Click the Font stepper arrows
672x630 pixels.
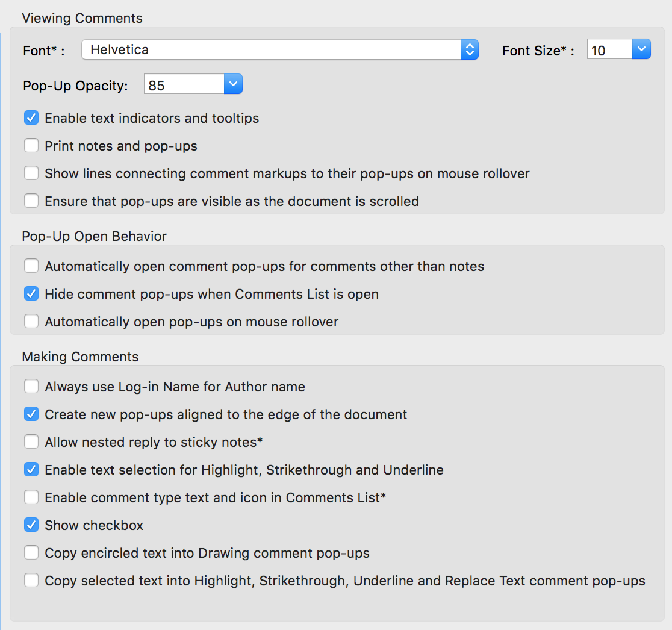(470, 50)
